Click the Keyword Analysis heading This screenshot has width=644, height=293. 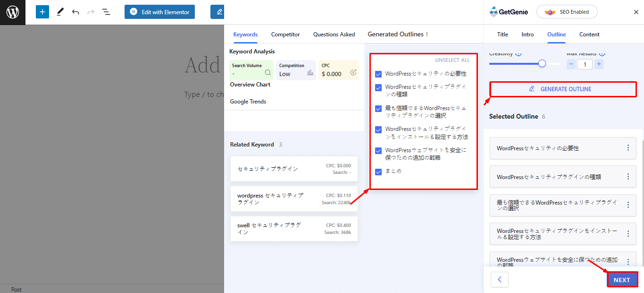click(252, 52)
